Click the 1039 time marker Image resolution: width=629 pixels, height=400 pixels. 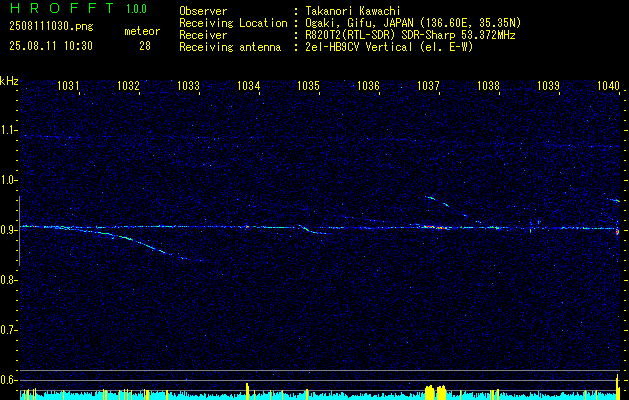[x=548, y=85]
